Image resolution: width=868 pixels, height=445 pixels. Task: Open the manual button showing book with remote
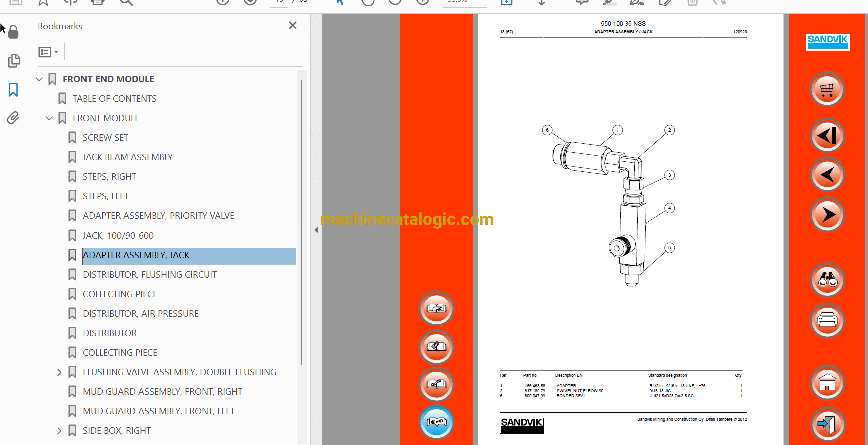tap(437, 347)
